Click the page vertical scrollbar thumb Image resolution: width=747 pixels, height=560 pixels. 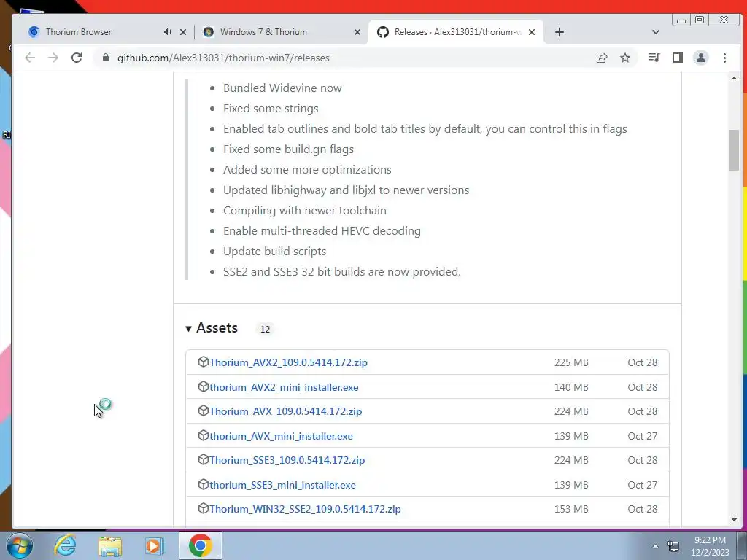(734, 149)
